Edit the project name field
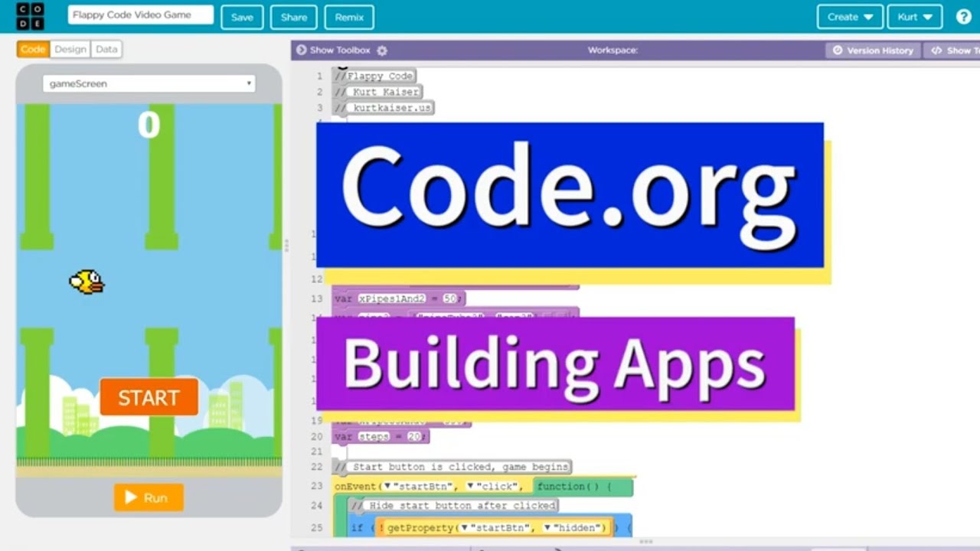The image size is (980, 551). 141,15
